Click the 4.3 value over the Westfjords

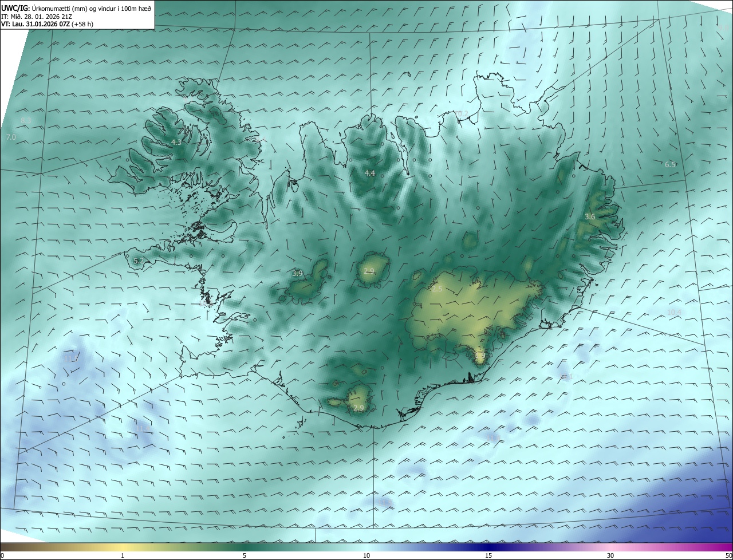pyautogui.click(x=176, y=142)
